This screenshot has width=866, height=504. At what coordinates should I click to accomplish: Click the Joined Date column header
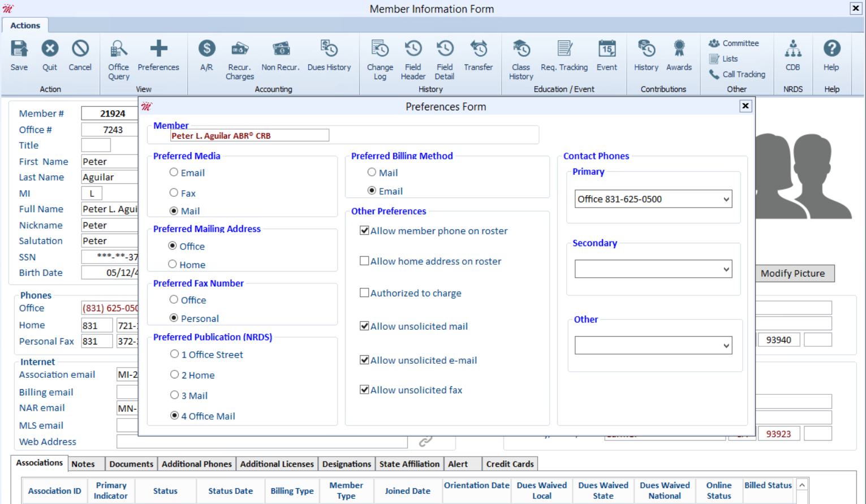[407, 490]
